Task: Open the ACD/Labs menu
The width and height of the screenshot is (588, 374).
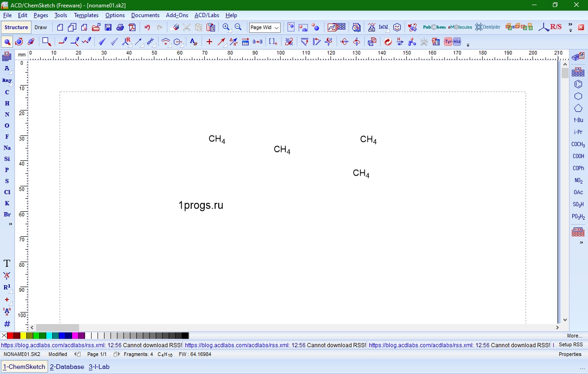Action: [207, 15]
